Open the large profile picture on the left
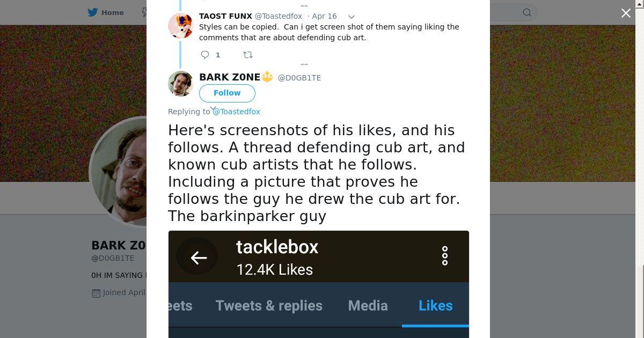This screenshot has height=338, width=644. (x=118, y=173)
